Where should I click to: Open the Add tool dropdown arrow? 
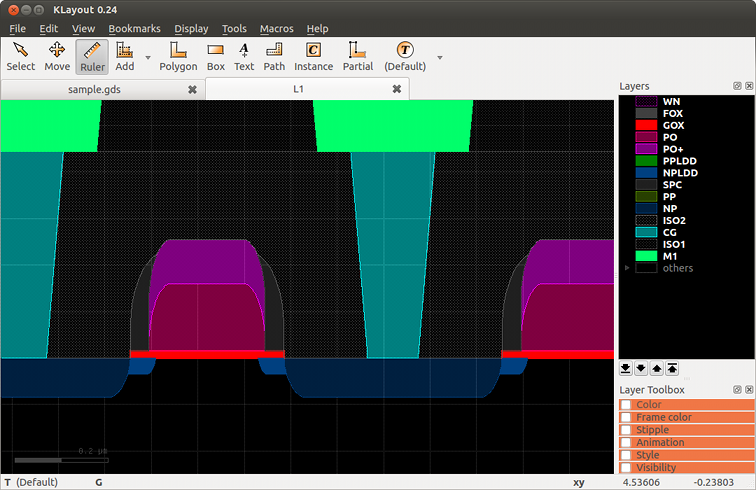click(148, 58)
